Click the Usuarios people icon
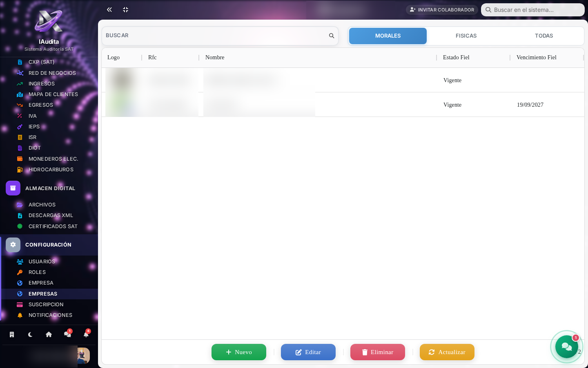This screenshot has height=368, width=588. coord(20,262)
